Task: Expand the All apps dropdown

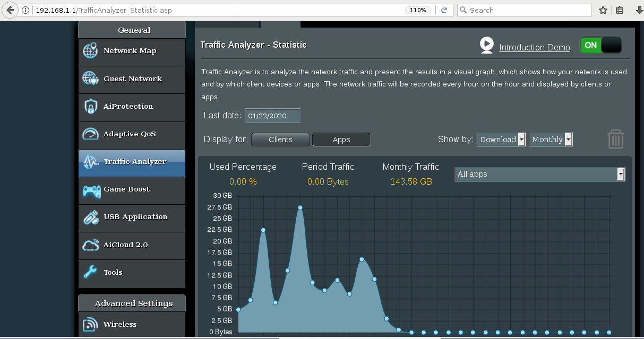Action: click(540, 174)
